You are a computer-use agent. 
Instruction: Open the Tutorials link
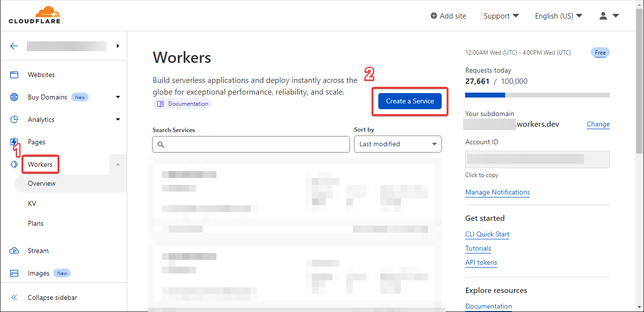[x=478, y=248]
